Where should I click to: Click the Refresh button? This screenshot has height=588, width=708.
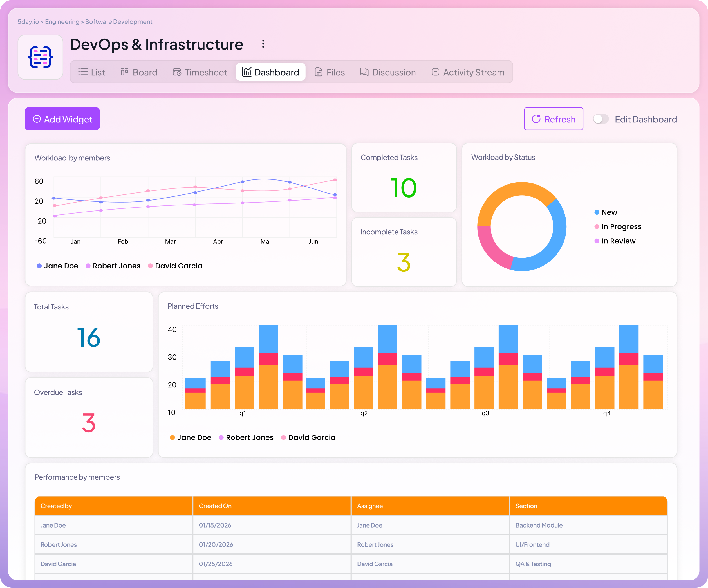point(553,119)
